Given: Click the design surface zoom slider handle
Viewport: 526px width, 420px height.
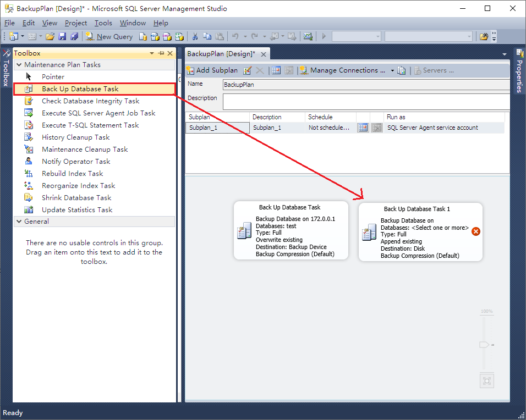Looking at the screenshot, I should (x=484, y=345).
